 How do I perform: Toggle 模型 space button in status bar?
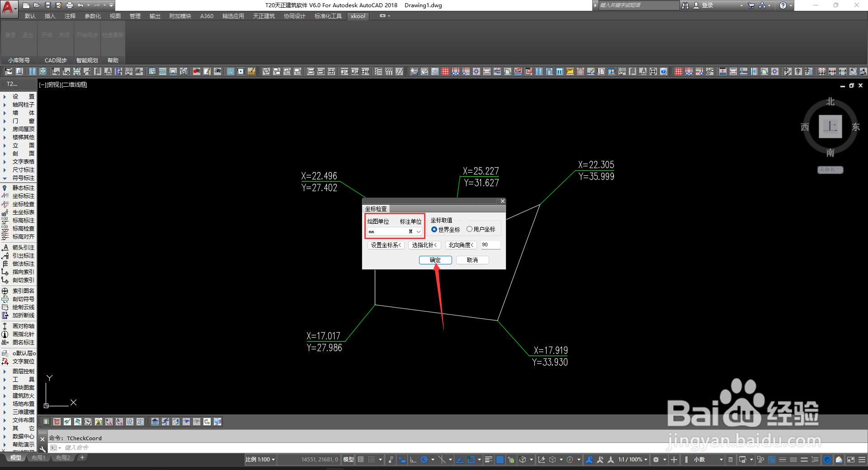tap(349, 460)
